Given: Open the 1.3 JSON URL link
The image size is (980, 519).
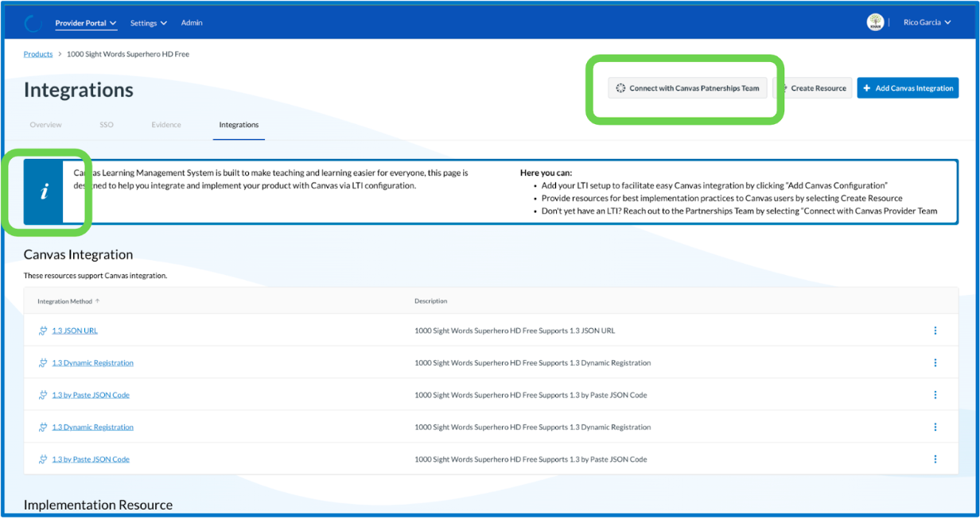Looking at the screenshot, I should (75, 331).
